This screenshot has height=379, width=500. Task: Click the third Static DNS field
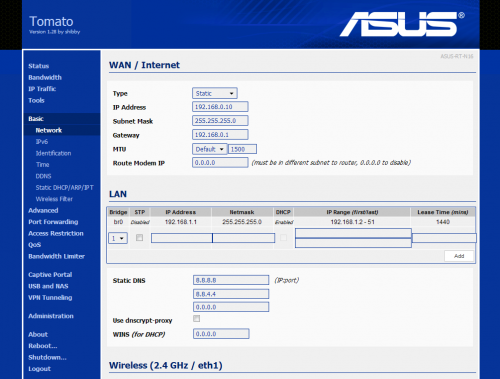231,307
